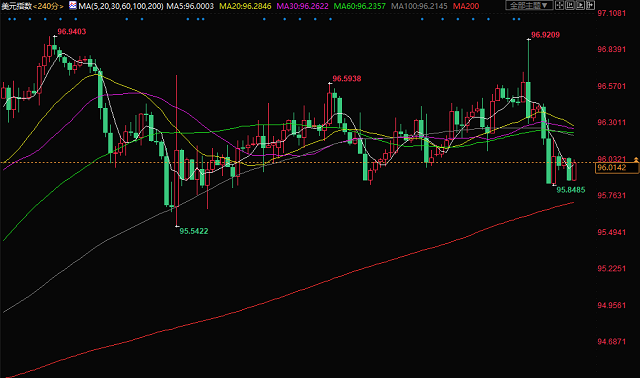Select the gray MA100:96.2145 legend entry
Screen dimensions: 640x378
[419, 6]
